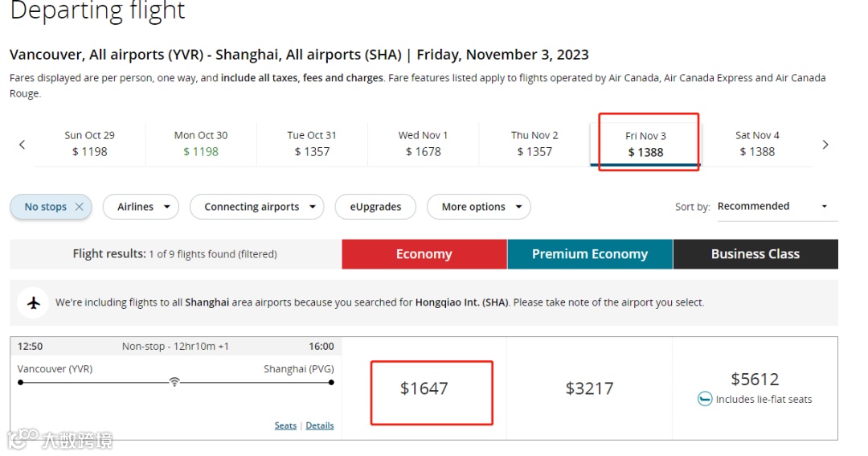Viewport: 868px width, 456px height.
Task: Select the Business Class tab
Action: click(x=755, y=254)
